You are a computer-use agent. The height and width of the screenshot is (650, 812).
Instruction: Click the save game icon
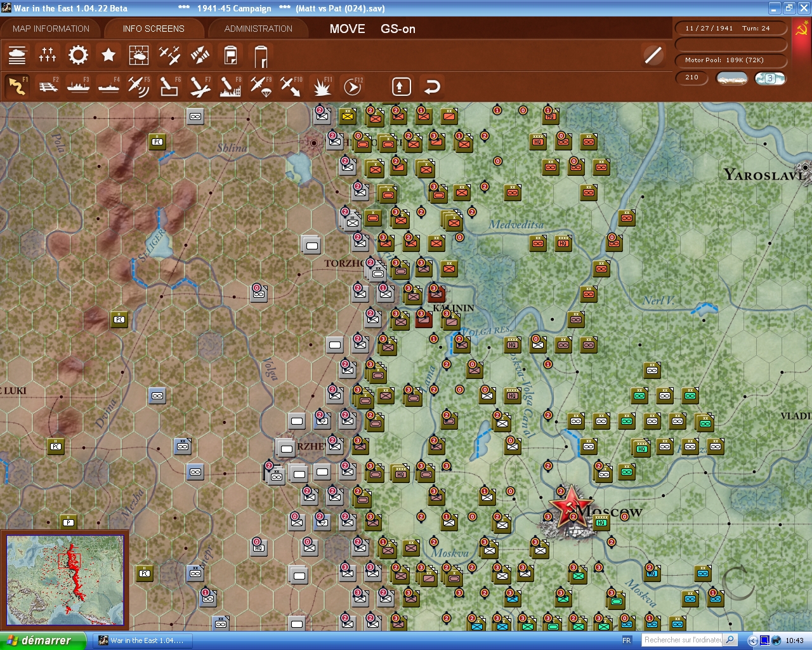230,55
